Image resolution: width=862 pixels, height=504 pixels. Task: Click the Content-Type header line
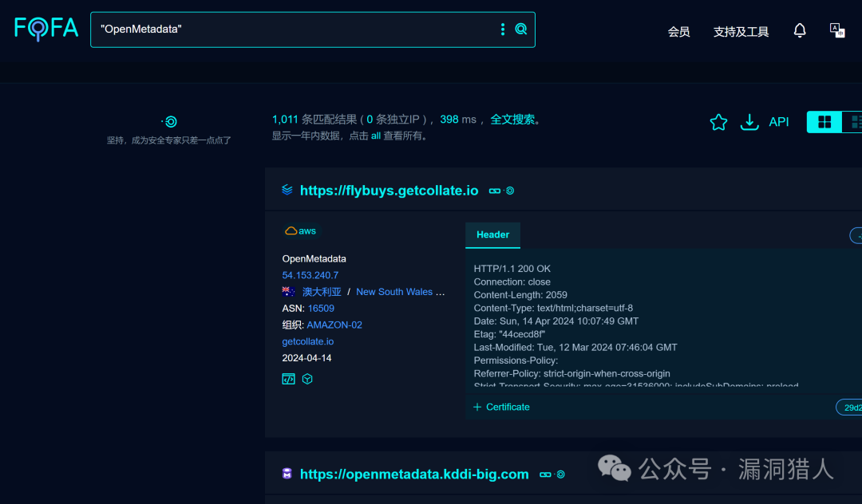[553, 308]
